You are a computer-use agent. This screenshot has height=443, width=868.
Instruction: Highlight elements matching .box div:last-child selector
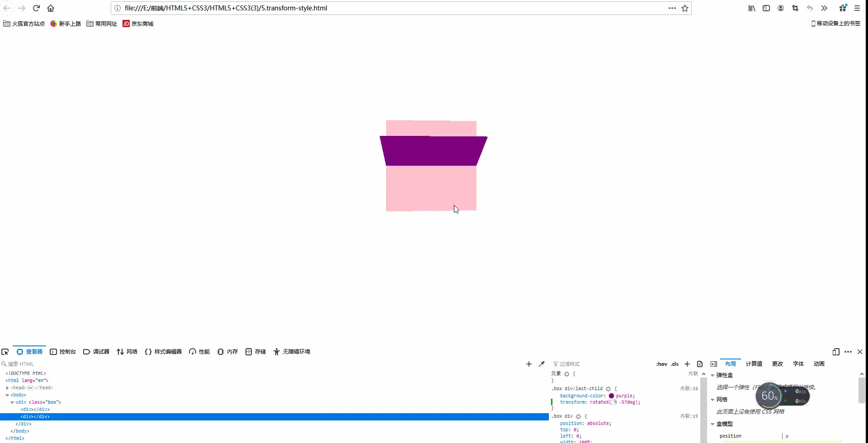[608, 389]
